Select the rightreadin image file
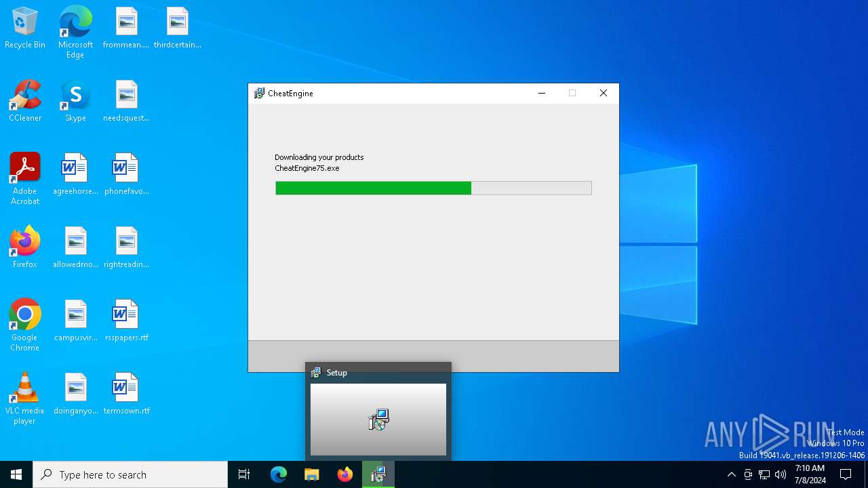This screenshot has height=488, width=868. [126, 247]
